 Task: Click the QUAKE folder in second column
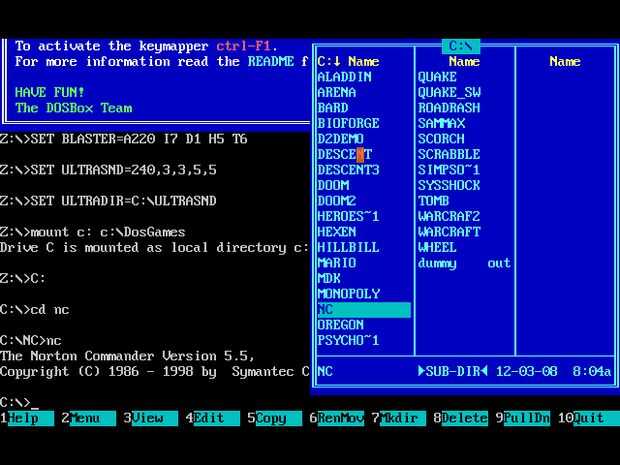point(437,76)
